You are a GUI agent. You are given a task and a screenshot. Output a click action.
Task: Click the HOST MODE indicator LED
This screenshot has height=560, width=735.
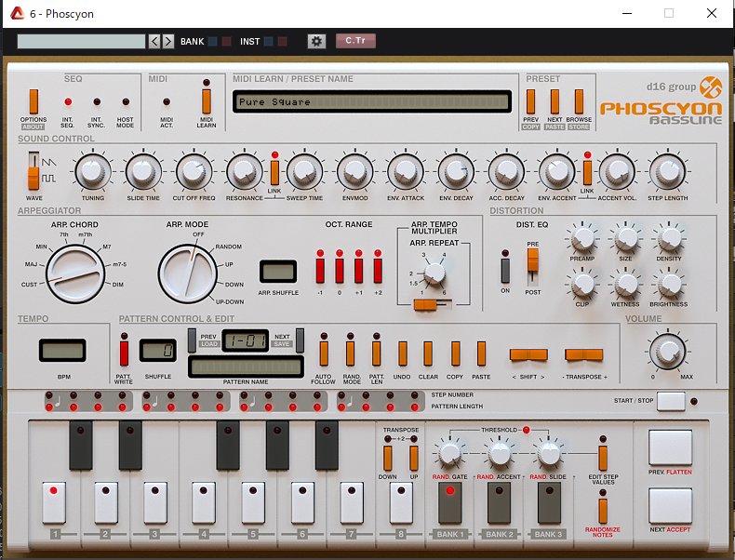[x=126, y=101]
